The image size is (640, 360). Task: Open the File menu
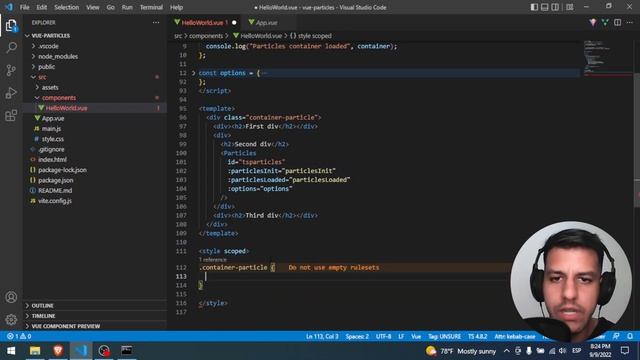(x=24, y=7)
